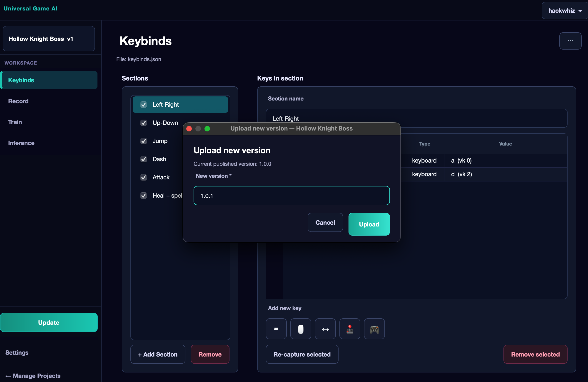Maximize the Upload new version dialog

pos(207,128)
